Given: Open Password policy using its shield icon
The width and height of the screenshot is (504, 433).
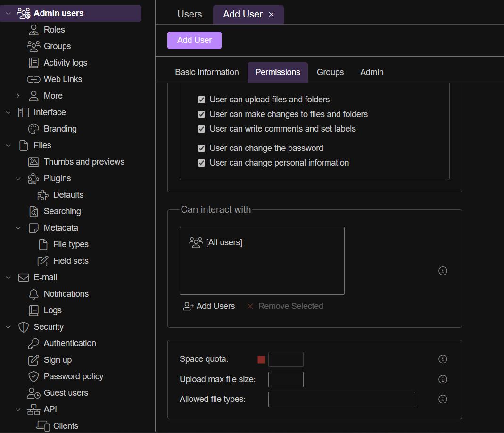Looking at the screenshot, I should tap(33, 376).
